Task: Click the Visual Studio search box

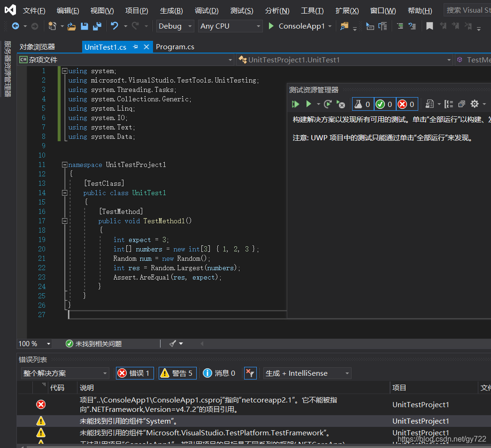Action: pyautogui.click(x=467, y=10)
